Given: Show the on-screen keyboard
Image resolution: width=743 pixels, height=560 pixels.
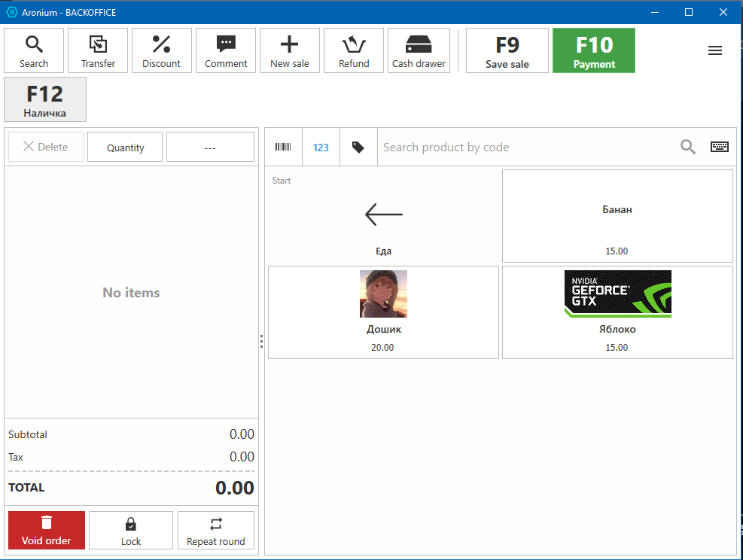Looking at the screenshot, I should (x=720, y=148).
